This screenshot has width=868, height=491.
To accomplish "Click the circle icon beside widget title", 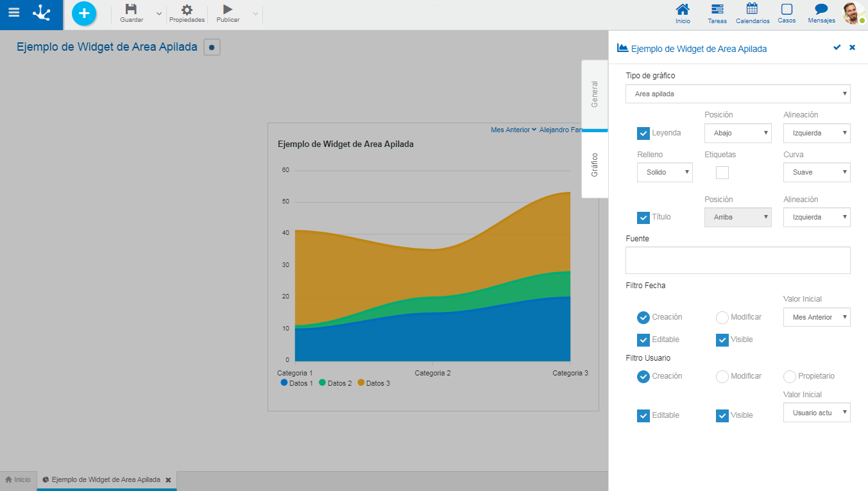I will click(212, 47).
